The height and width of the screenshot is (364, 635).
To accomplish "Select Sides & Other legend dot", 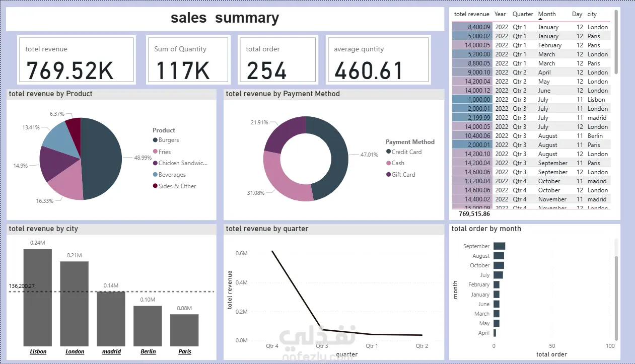I will [x=155, y=186].
